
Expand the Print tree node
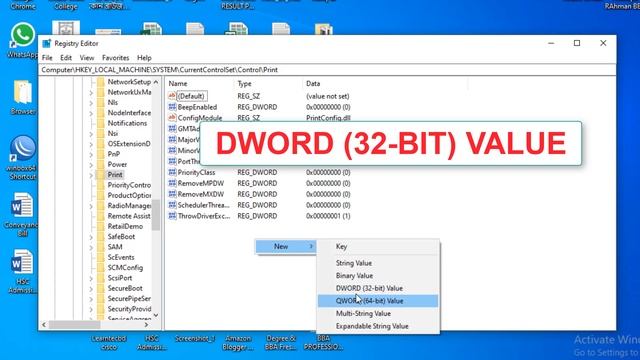point(91,175)
